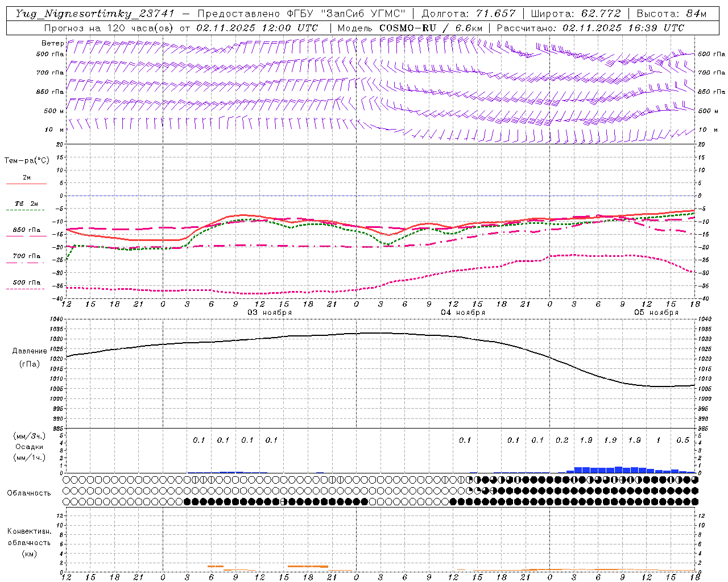
Task: Click the Долгота: 71.657 header field
Action: (469, 14)
